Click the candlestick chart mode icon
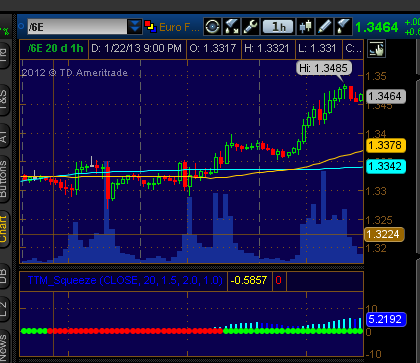The width and height of the screenshot is (420, 363). tap(305, 27)
